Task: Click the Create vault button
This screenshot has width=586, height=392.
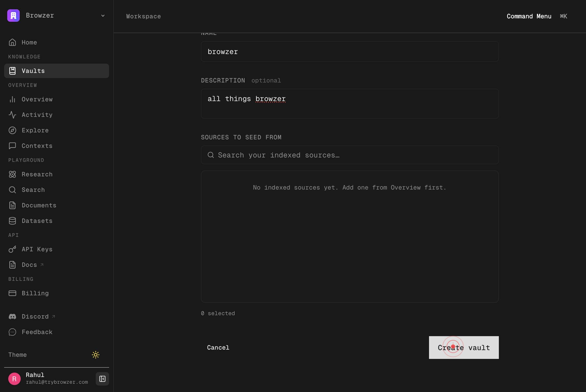Action: point(464,348)
